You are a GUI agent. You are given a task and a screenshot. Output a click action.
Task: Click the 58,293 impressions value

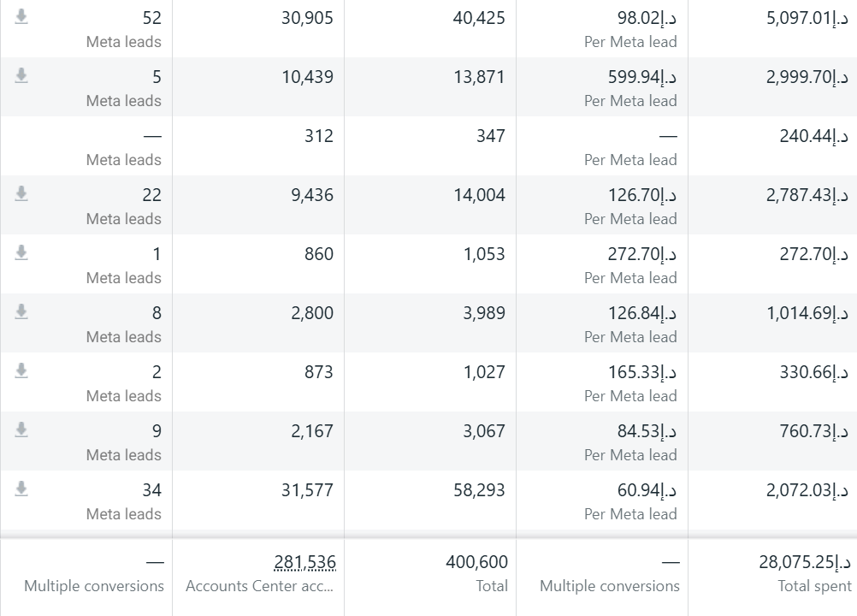click(x=479, y=490)
